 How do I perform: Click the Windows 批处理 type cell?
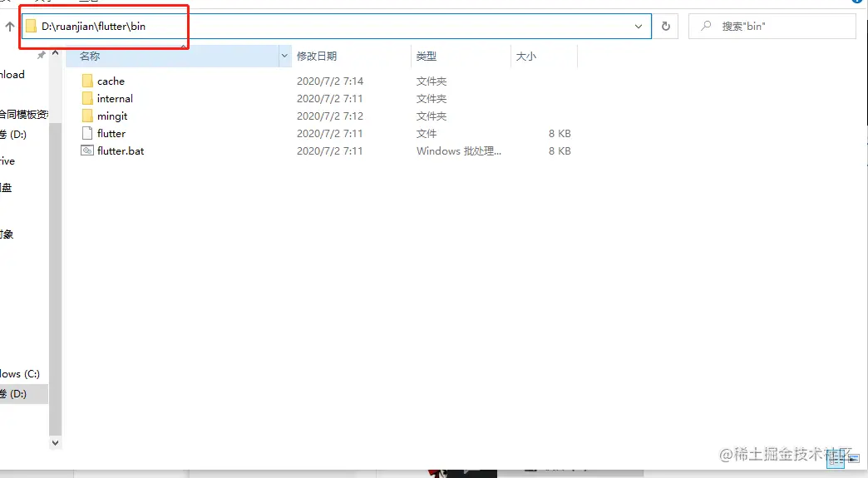(x=459, y=150)
